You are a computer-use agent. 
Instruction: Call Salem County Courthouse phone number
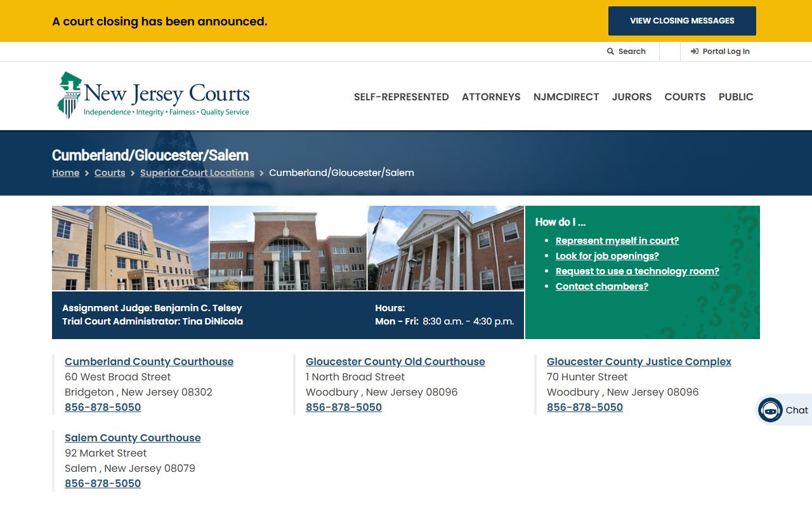pyautogui.click(x=103, y=483)
